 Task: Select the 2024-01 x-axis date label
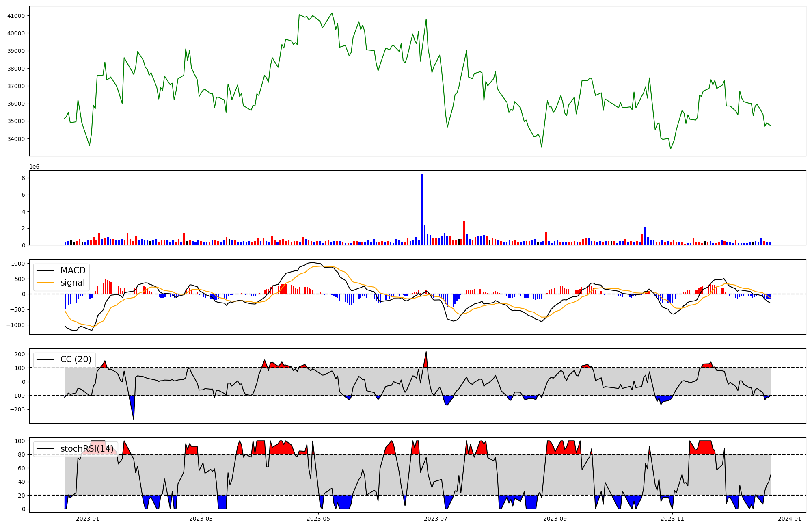[789, 519]
